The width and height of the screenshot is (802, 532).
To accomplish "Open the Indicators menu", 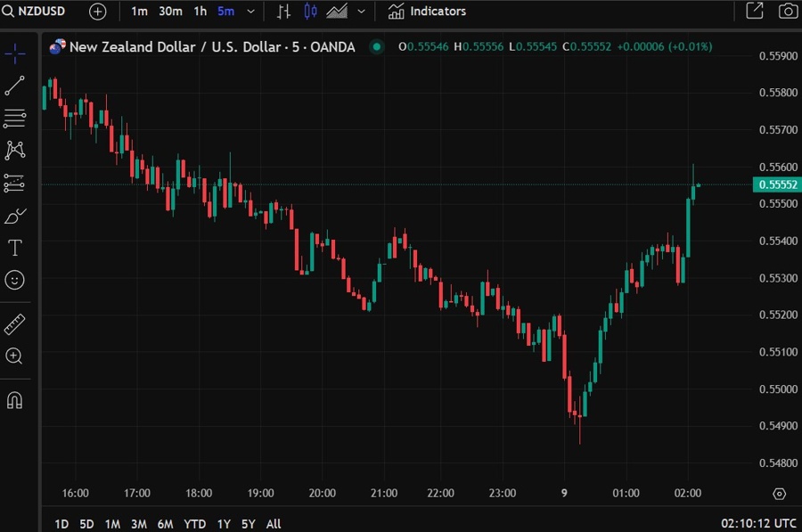I will (x=427, y=12).
